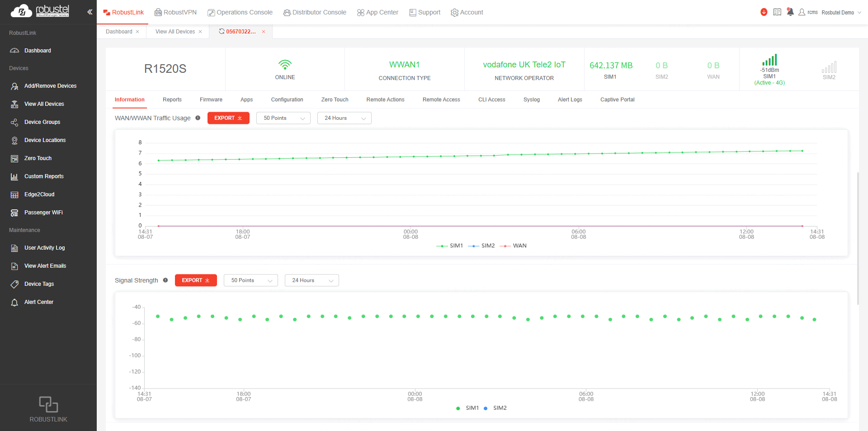Open Alert Center in the sidebar
This screenshot has width=868, height=431.
tap(39, 302)
